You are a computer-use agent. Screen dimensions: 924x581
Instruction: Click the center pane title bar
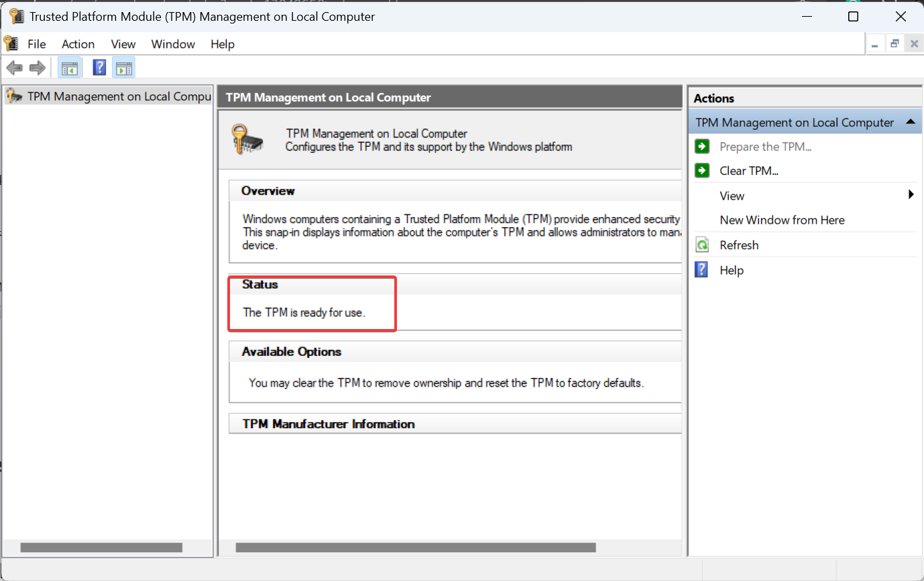coord(450,97)
